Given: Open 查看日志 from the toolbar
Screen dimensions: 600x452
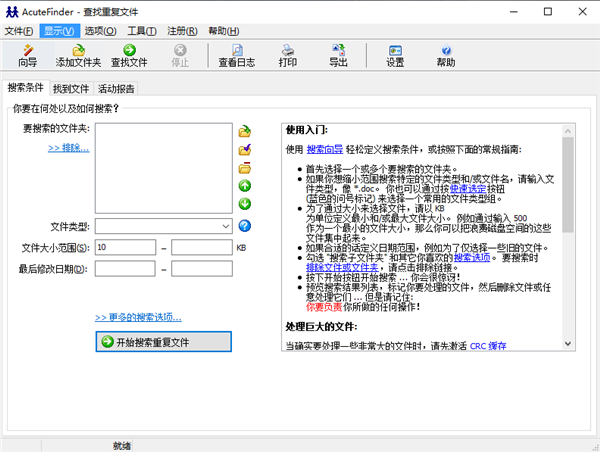Looking at the screenshot, I should click(237, 54).
